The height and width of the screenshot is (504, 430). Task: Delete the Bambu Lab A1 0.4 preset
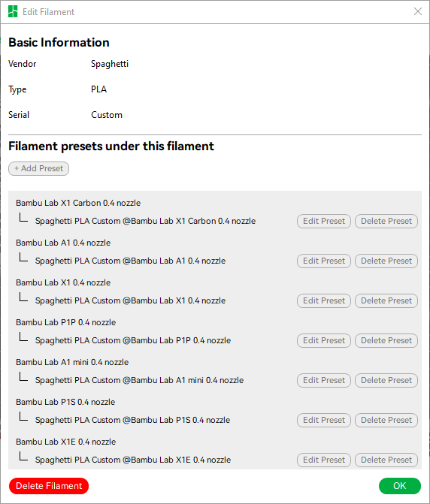tap(386, 261)
